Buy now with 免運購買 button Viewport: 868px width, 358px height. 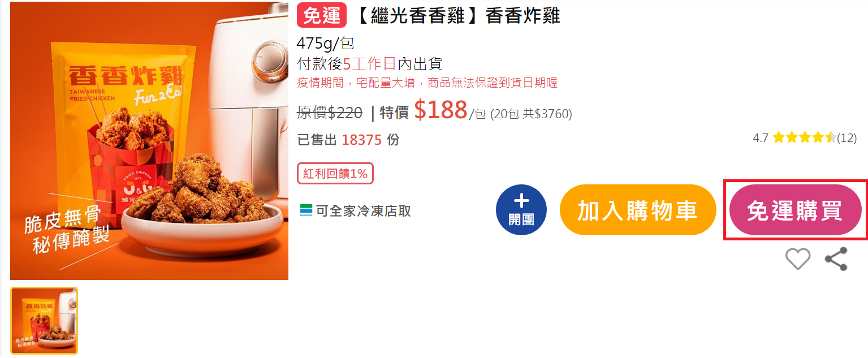pyautogui.click(x=795, y=210)
